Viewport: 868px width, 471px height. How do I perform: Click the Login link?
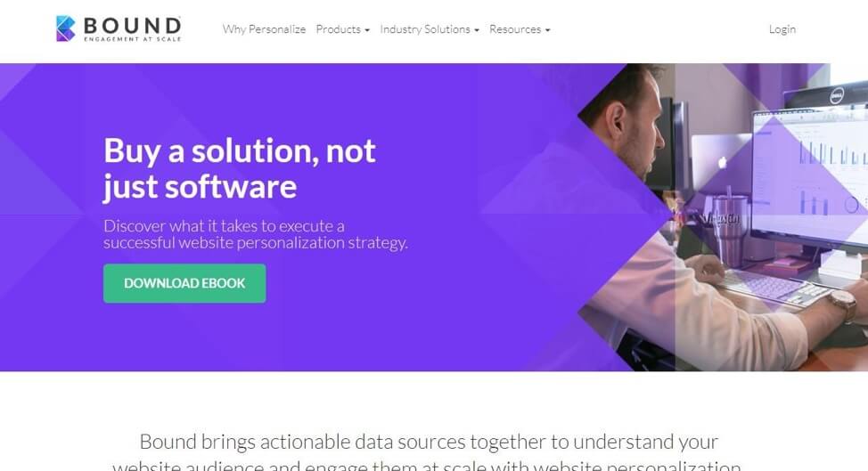coord(782,29)
